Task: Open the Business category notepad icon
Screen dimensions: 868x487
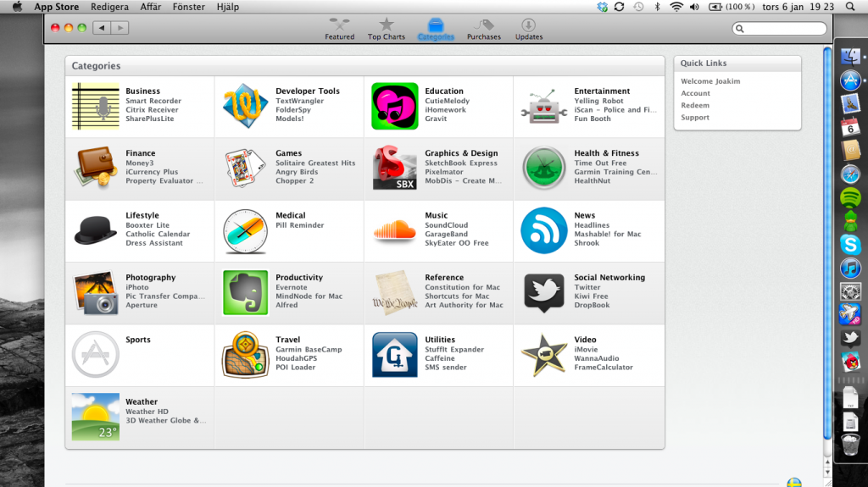Action: 95,106
